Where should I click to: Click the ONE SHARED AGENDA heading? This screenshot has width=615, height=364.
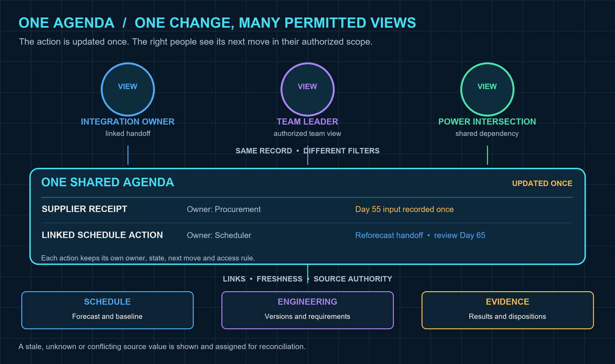108,182
